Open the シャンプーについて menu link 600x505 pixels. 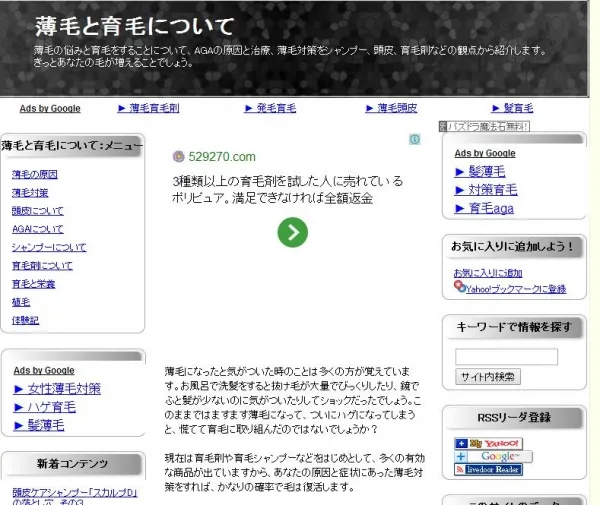[x=49, y=248]
